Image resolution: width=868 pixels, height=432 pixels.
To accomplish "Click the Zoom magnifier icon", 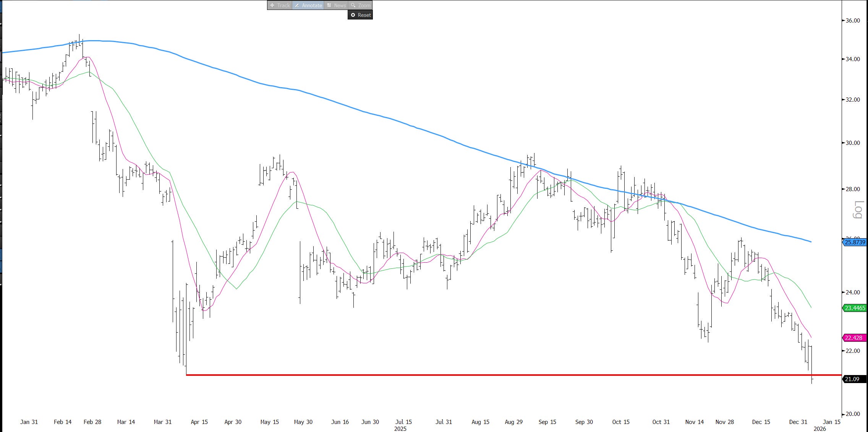I will pyautogui.click(x=353, y=5).
